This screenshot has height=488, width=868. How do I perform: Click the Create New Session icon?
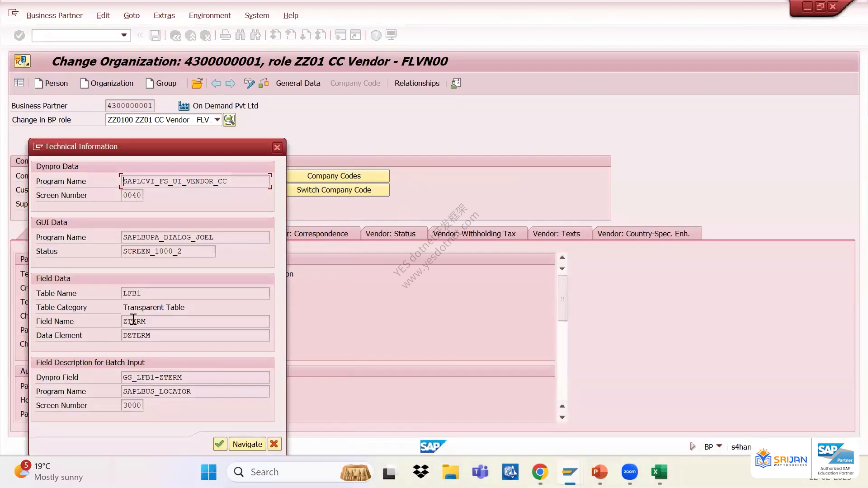coord(341,35)
